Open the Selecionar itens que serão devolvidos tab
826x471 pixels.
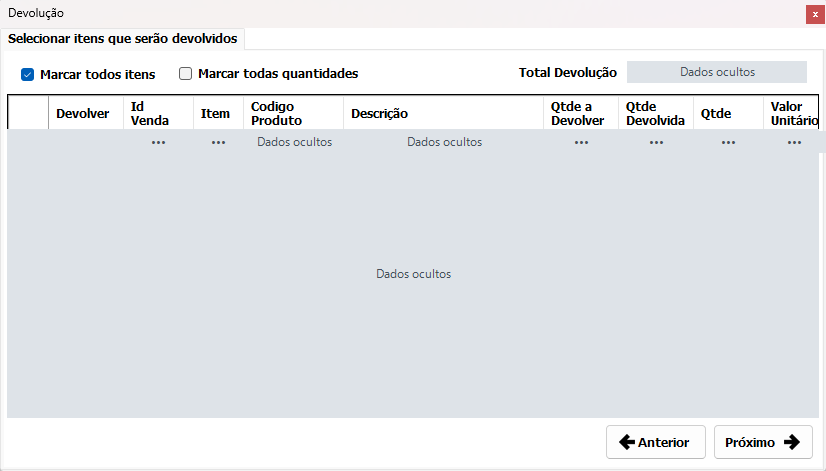pos(122,38)
